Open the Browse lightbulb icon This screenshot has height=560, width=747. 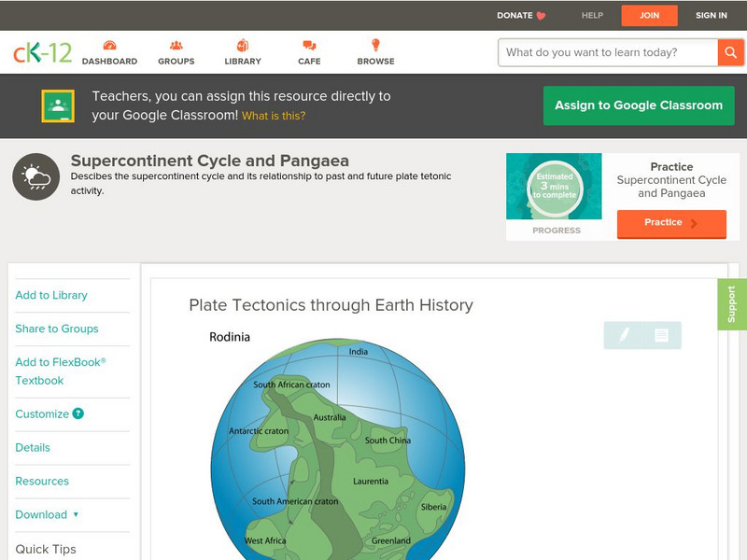(x=375, y=45)
